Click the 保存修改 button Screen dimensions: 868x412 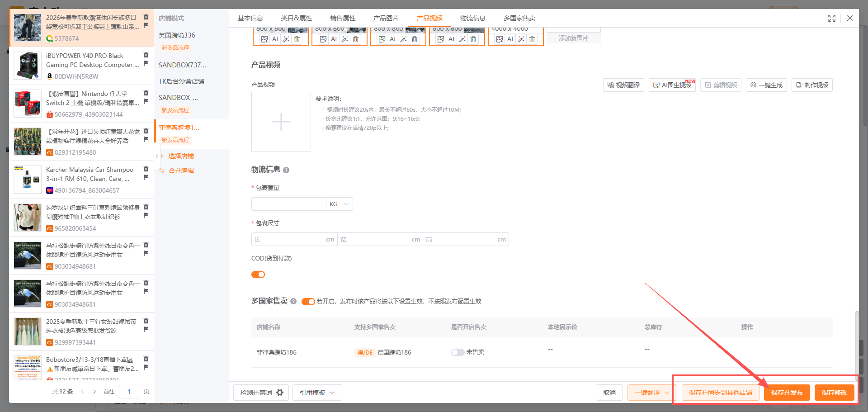pyautogui.click(x=835, y=393)
